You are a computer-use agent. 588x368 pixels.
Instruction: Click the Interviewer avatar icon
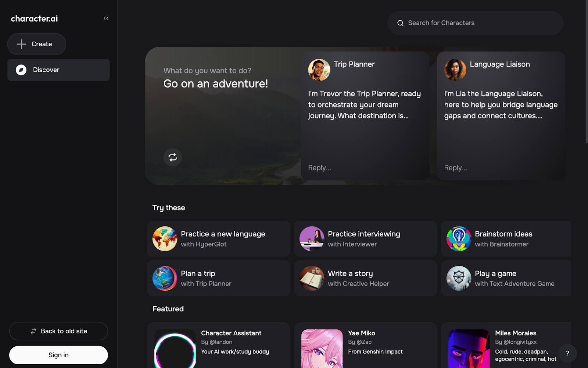[x=312, y=239]
